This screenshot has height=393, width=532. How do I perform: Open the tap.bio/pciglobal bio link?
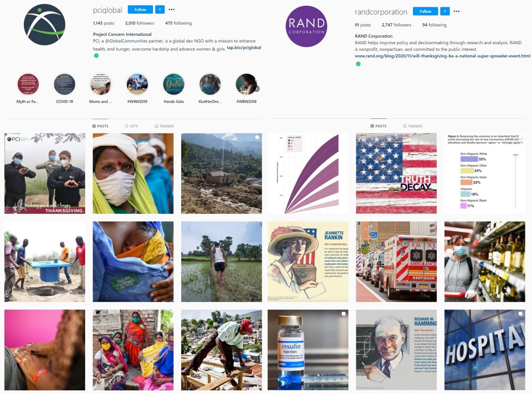[x=244, y=48]
